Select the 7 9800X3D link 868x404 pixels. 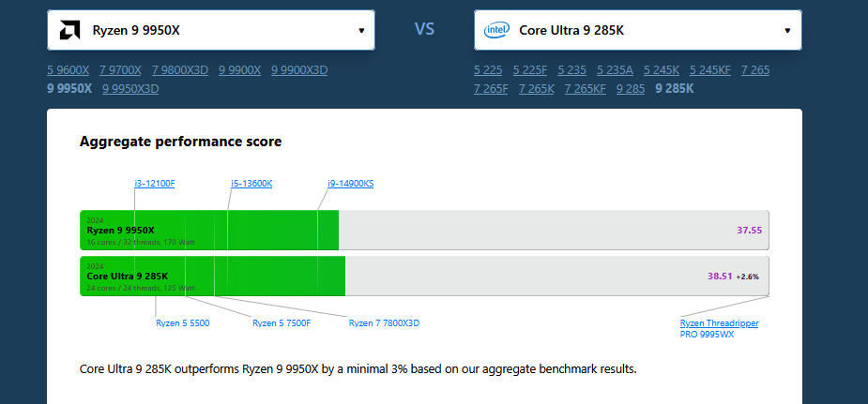180,70
